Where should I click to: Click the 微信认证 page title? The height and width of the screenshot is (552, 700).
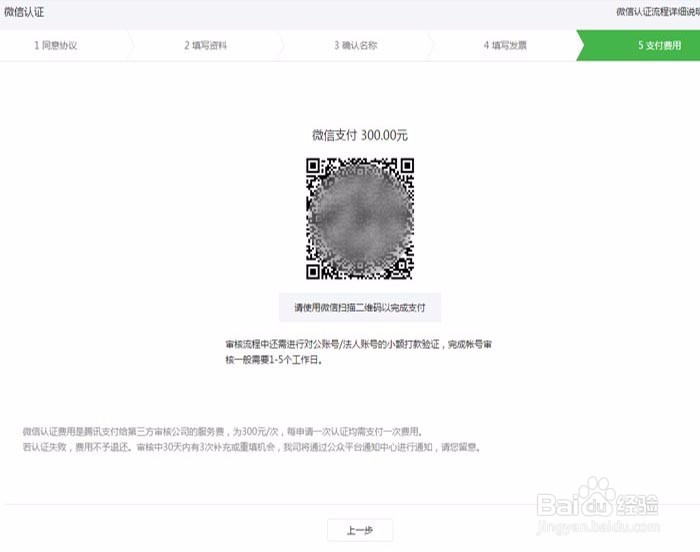(24, 12)
